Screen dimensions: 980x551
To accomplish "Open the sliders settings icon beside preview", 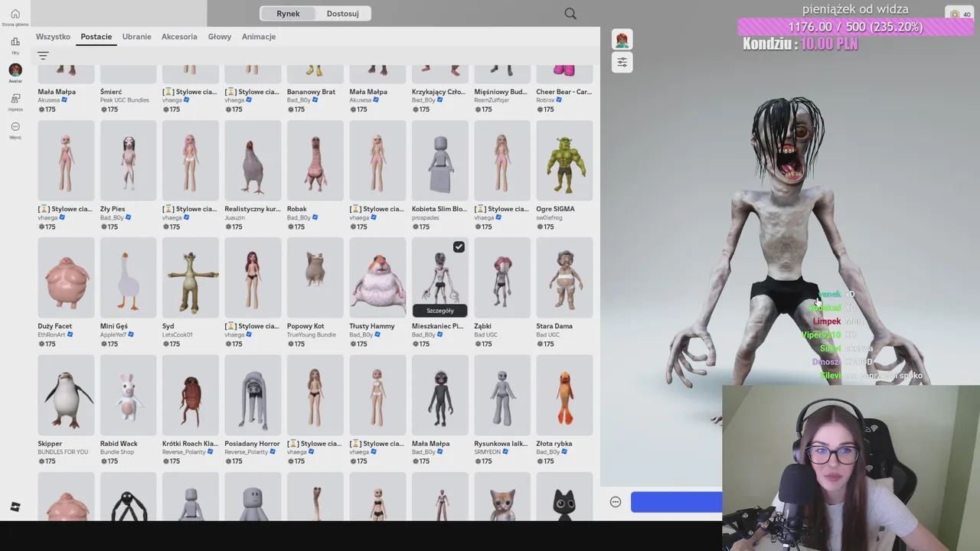I will pyautogui.click(x=622, y=62).
